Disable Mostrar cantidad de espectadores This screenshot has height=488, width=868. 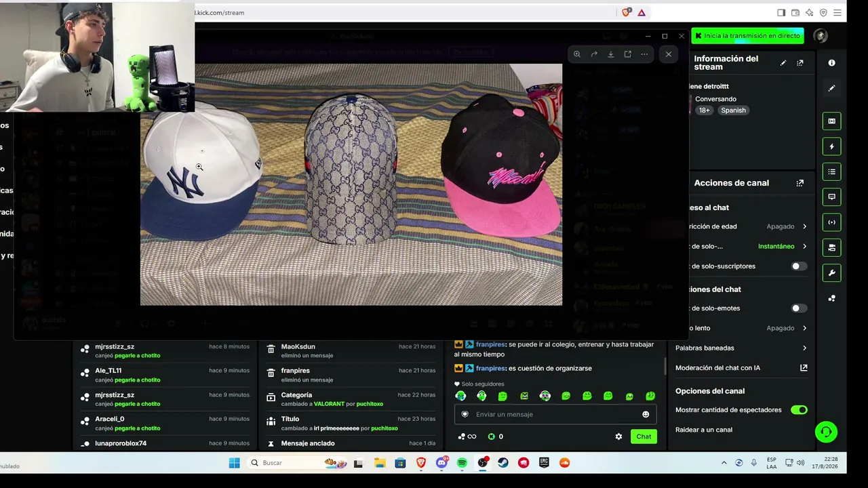click(800, 410)
